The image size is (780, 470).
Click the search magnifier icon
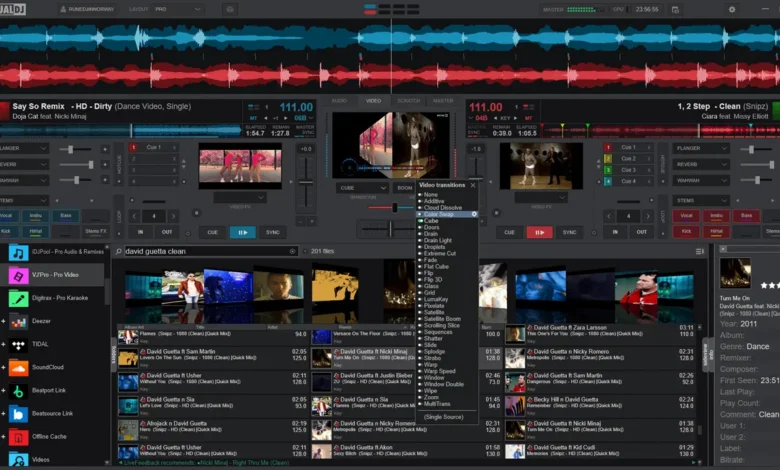pyautogui.click(x=118, y=252)
